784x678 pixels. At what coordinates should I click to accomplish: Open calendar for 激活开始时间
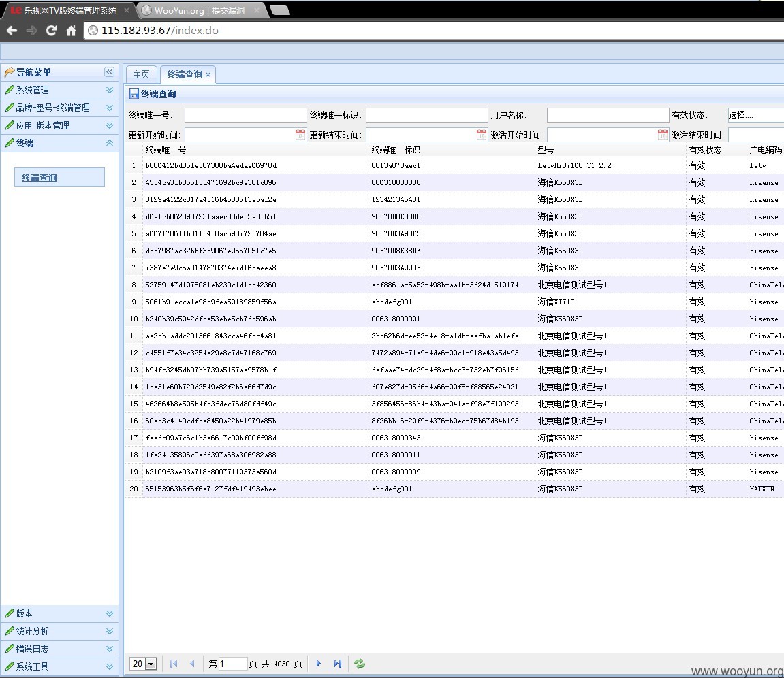coord(663,134)
